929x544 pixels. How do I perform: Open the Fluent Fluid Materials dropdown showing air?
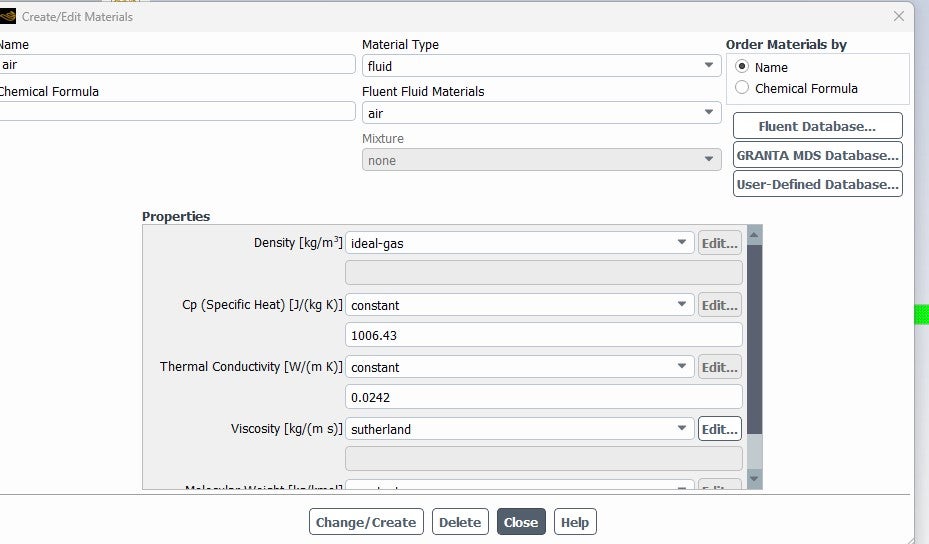542,113
